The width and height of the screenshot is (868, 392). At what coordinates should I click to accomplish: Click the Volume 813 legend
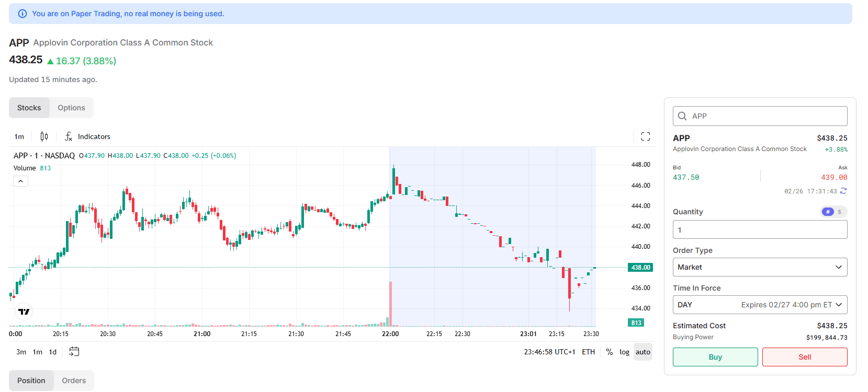click(x=32, y=168)
